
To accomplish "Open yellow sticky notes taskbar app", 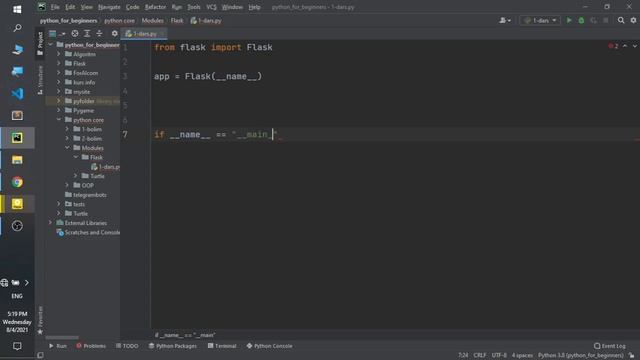I will [x=17, y=204].
